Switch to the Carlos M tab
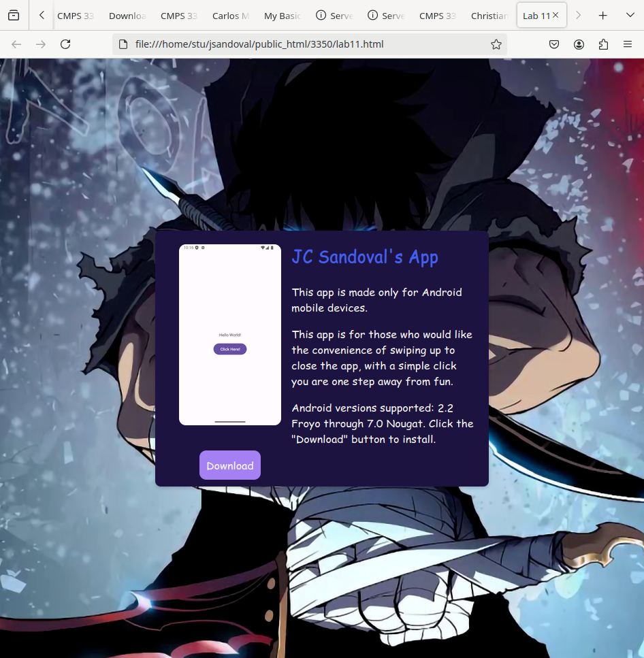 [225, 16]
